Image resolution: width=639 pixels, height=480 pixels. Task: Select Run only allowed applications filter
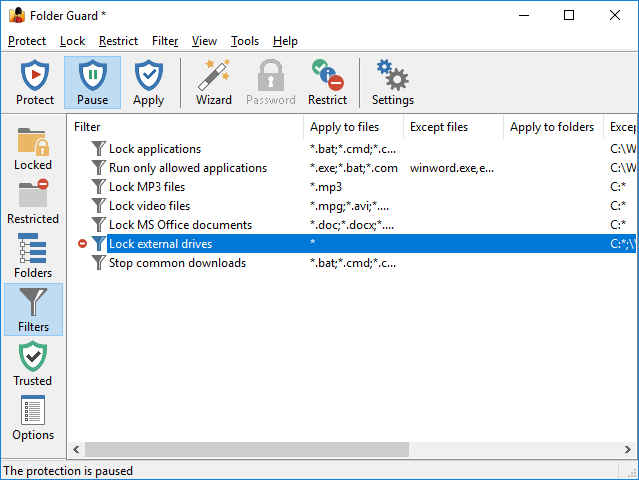click(x=188, y=168)
